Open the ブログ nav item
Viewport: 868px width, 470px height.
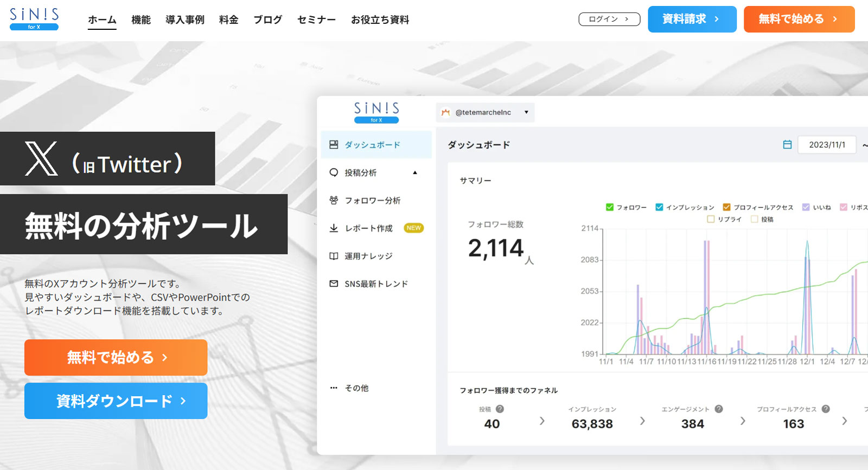click(268, 20)
